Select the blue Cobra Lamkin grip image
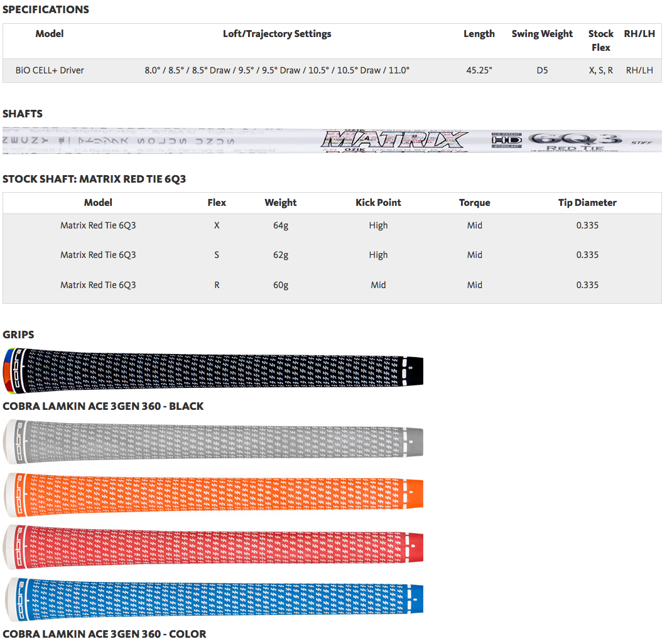 point(213,600)
